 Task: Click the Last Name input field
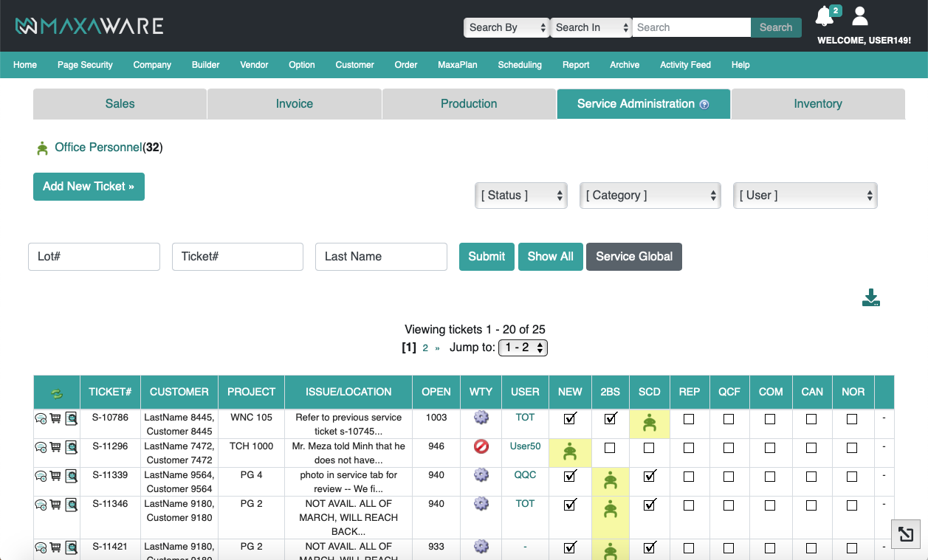tap(381, 257)
